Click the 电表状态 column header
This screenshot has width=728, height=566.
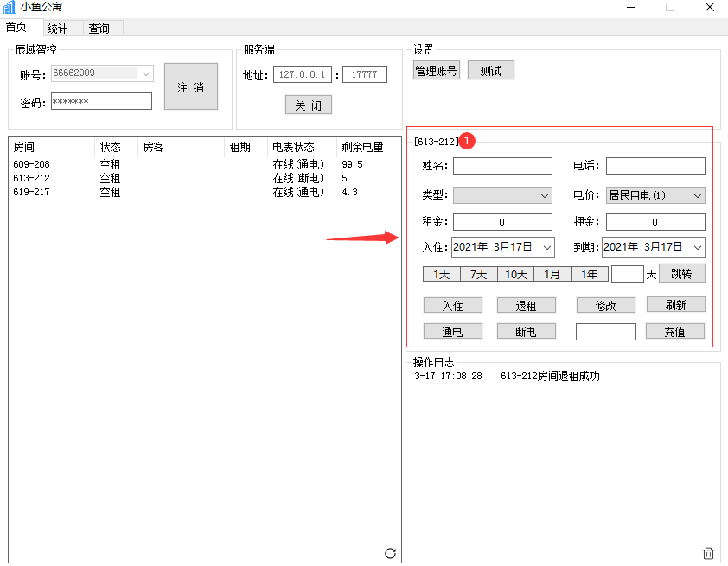302,147
